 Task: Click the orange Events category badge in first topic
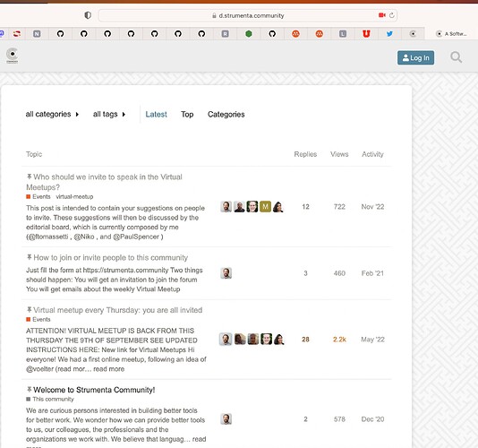click(38, 196)
